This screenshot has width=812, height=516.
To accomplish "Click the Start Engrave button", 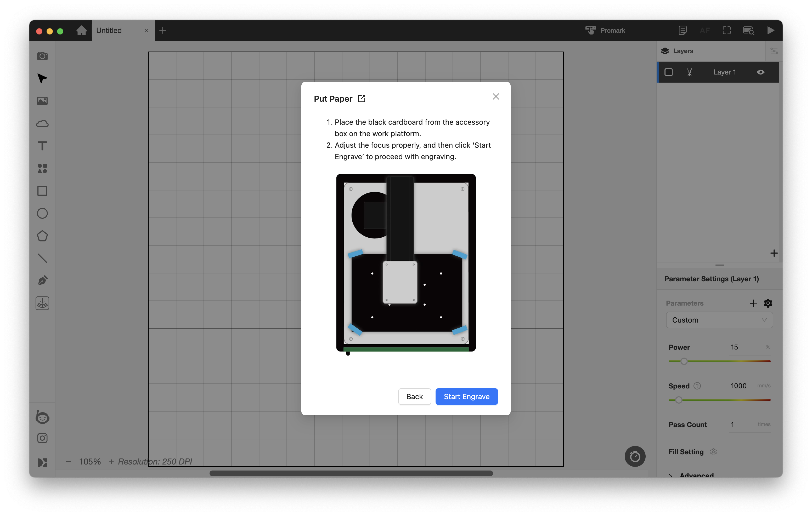I will tap(466, 396).
